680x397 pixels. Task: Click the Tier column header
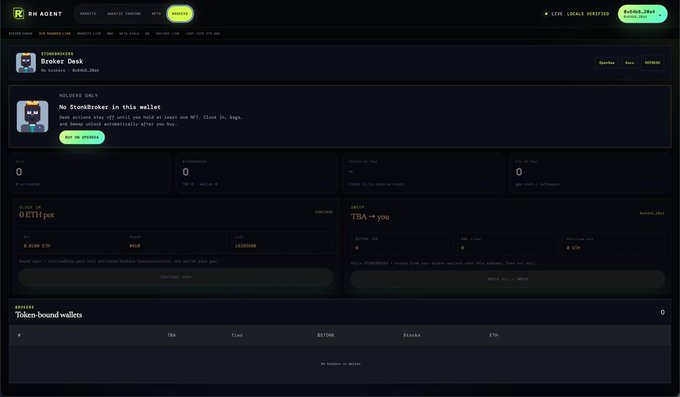[237, 335]
